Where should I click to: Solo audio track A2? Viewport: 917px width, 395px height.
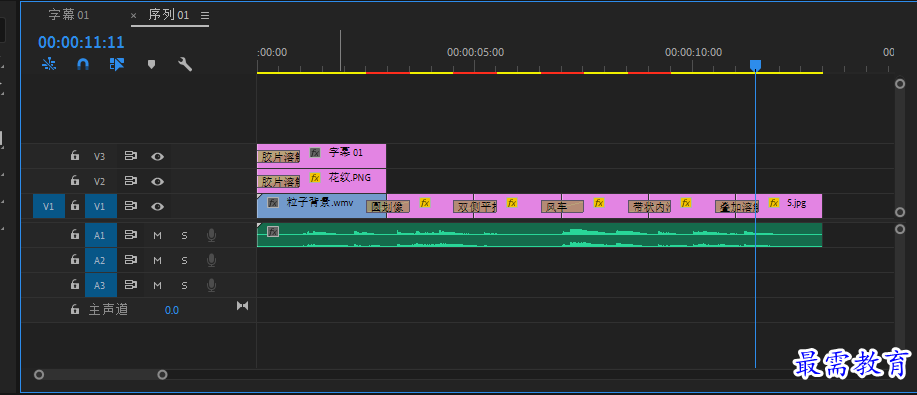point(184,260)
